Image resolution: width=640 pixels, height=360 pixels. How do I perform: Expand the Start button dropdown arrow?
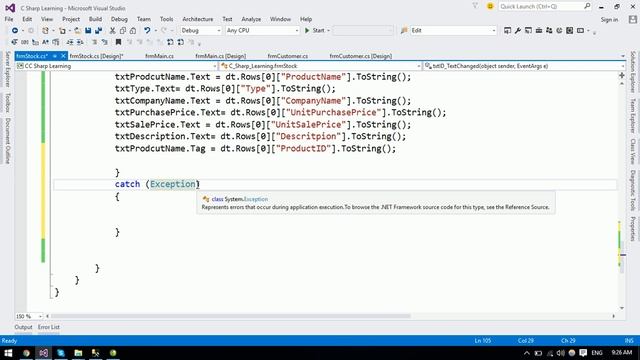tap(328, 31)
